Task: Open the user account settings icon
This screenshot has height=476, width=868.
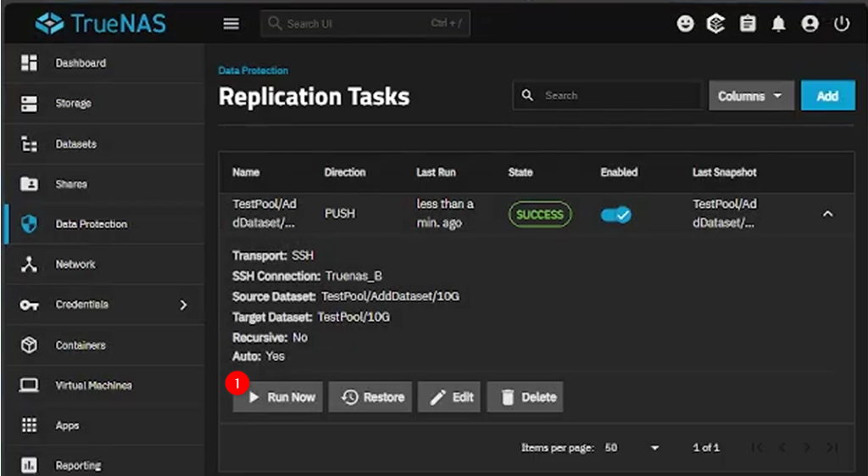Action: (x=810, y=24)
